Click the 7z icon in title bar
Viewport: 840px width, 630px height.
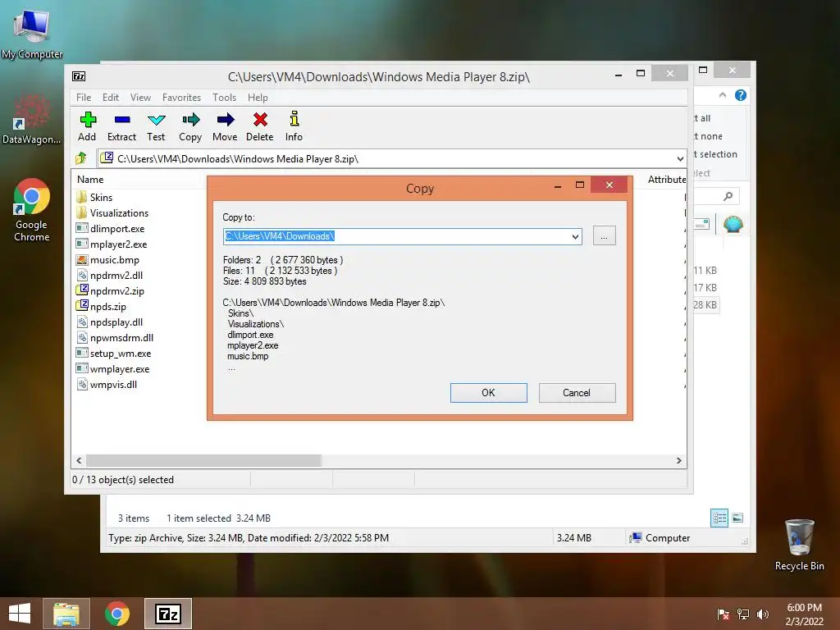(x=79, y=76)
